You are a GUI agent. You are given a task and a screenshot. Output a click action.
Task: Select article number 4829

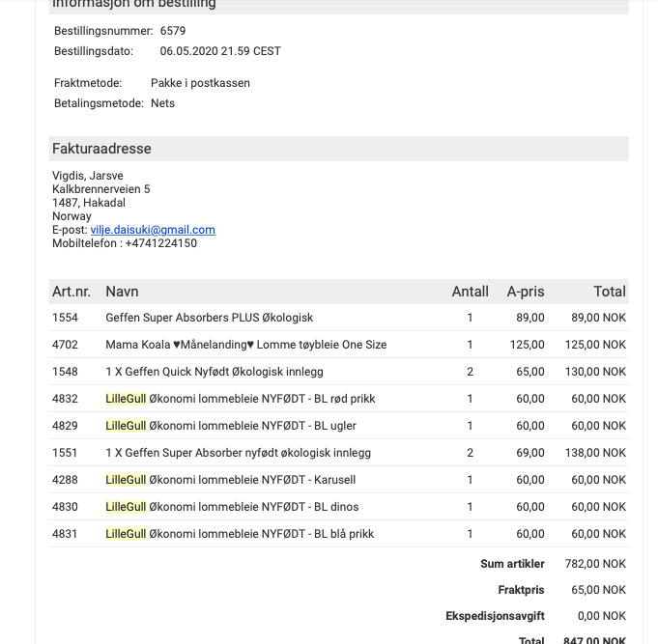pos(65,426)
